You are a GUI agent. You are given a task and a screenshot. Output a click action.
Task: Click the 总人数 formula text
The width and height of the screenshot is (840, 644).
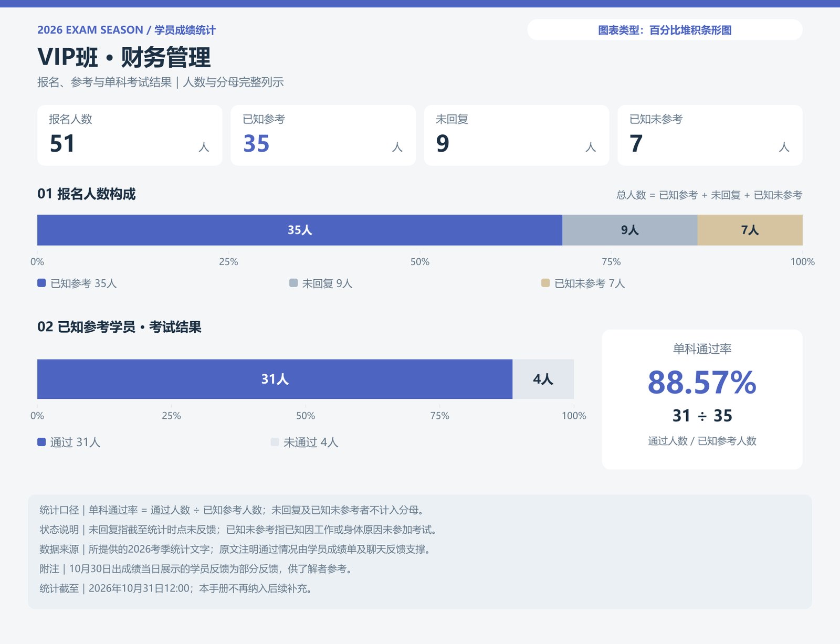(709, 195)
